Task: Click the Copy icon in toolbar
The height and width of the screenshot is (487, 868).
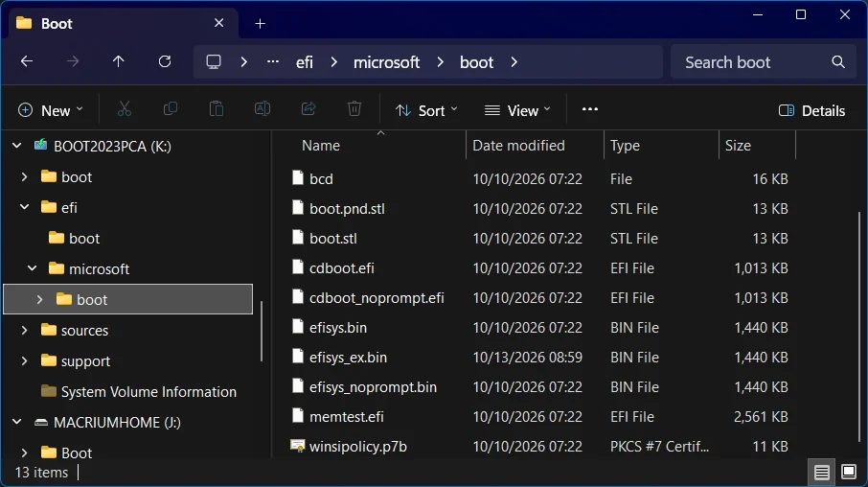Action: click(171, 109)
